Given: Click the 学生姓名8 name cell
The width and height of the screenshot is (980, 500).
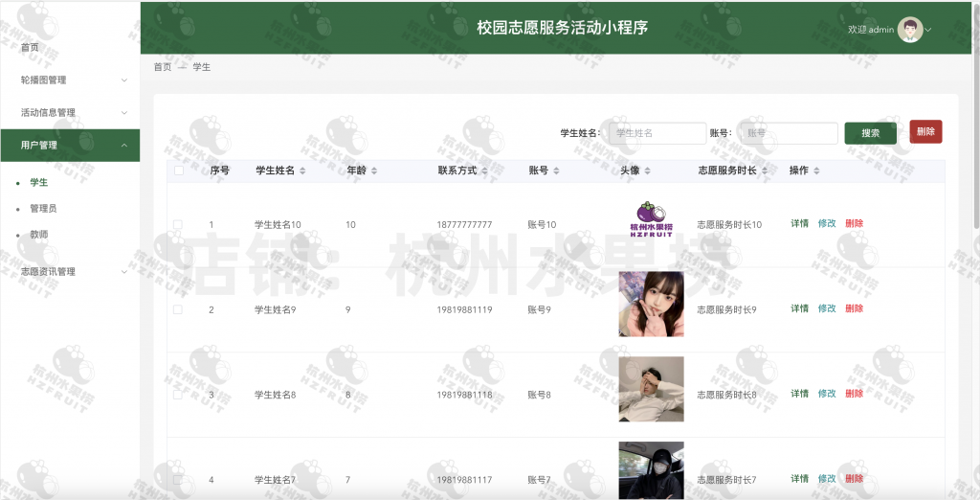Looking at the screenshot, I should pos(276,395).
